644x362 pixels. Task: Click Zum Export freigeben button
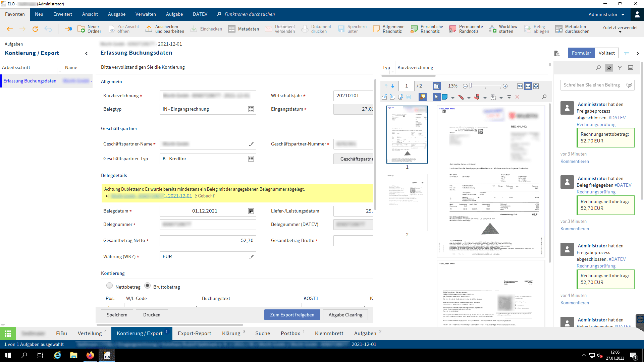[292, 315]
